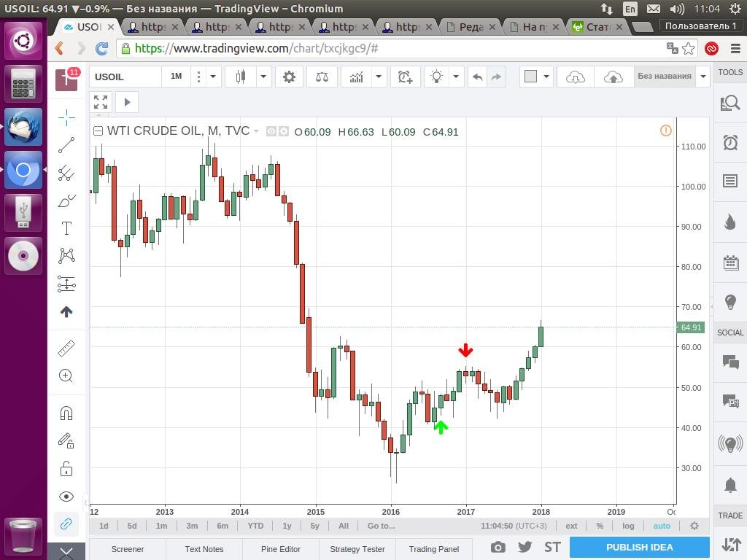This screenshot has height=560, width=747.
Task: Toggle stay in drawing mode
Action: point(66,440)
